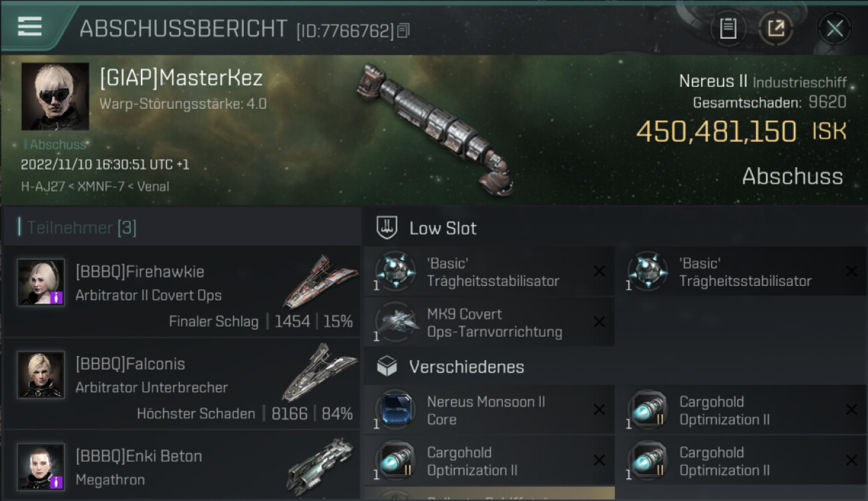This screenshot has width=868, height=501.
Task: Open the [BBBQ]Firehawkie participant entry
Action: tap(182, 291)
